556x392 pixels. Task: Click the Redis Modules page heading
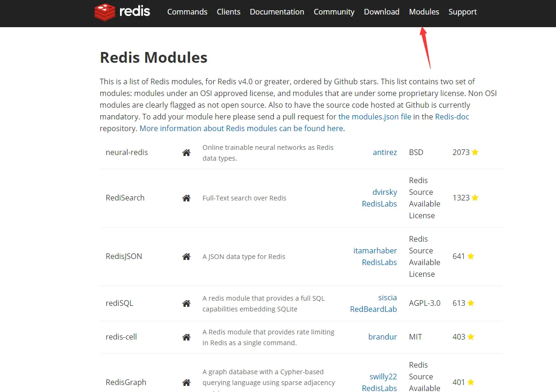154,57
